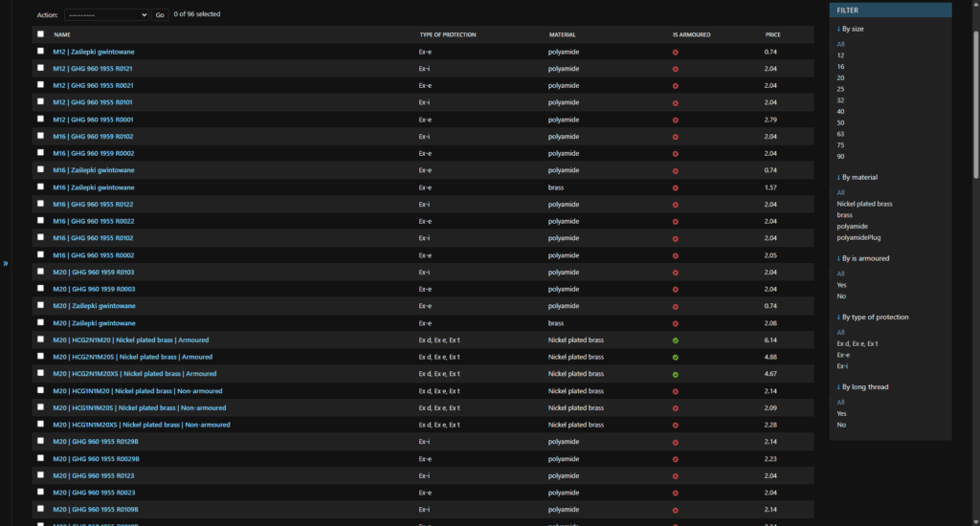
Task: Collapse the By material filter section
Action: (x=858, y=177)
